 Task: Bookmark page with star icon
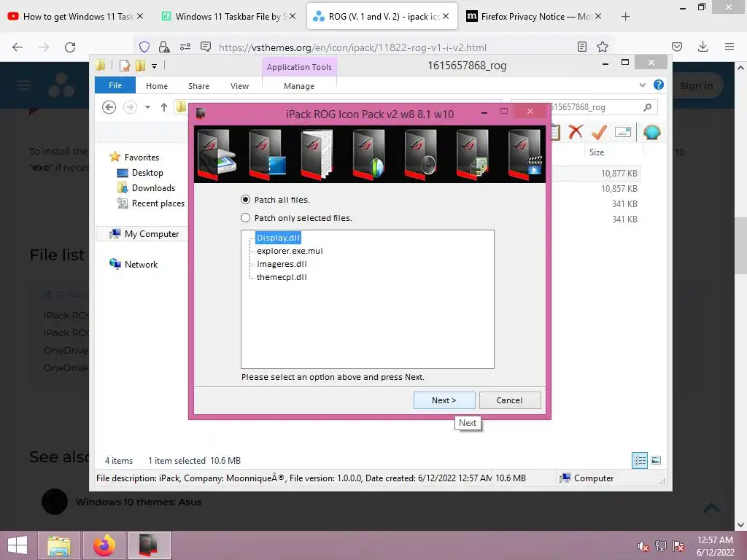point(602,47)
